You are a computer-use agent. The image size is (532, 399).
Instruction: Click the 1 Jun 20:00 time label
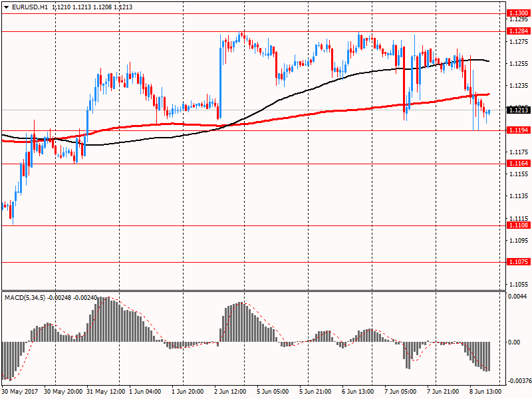(188, 392)
